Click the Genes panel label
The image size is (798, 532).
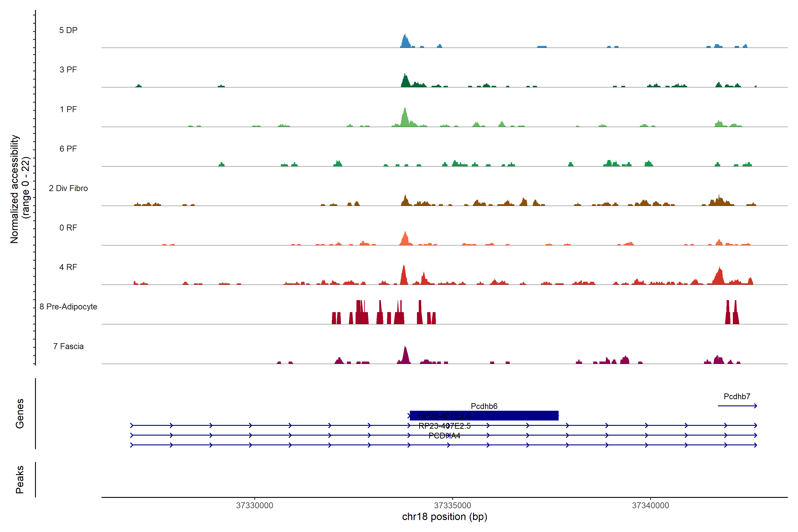coord(20,413)
